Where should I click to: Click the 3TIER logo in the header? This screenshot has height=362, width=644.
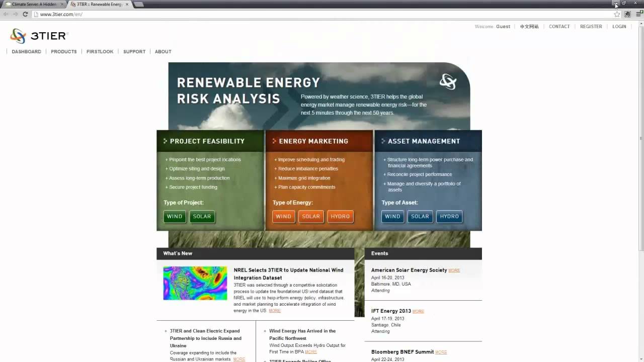click(39, 36)
